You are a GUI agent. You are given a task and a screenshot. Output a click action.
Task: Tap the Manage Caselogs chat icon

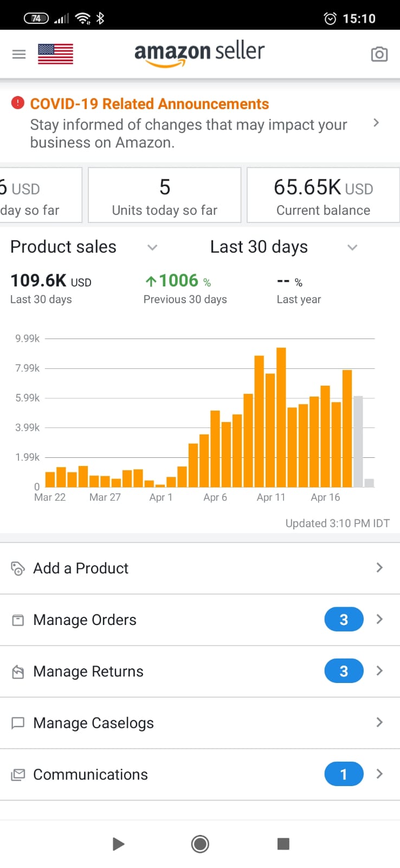click(x=18, y=723)
